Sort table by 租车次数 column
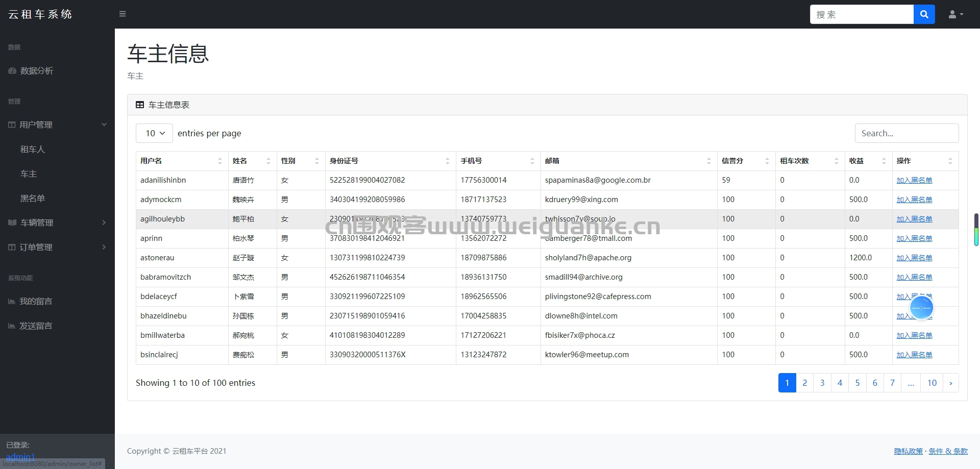Image resolution: width=980 pixels, height=469 pixels. point(810,161)
